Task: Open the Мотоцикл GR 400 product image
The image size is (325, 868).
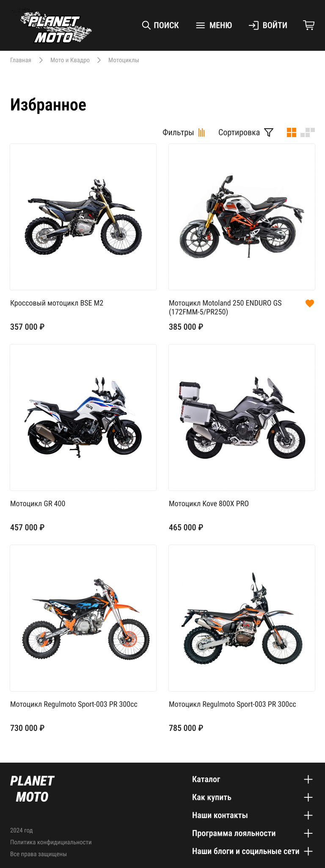Action: [83, 418]
